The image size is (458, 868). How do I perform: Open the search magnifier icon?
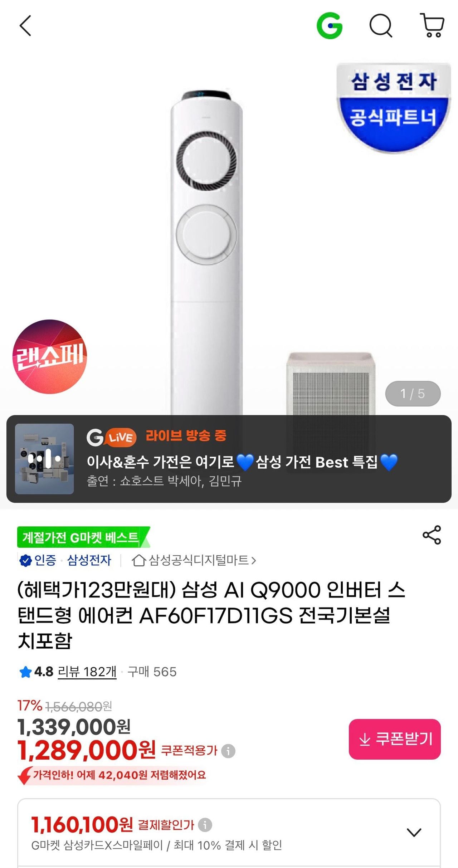point(381,25)
